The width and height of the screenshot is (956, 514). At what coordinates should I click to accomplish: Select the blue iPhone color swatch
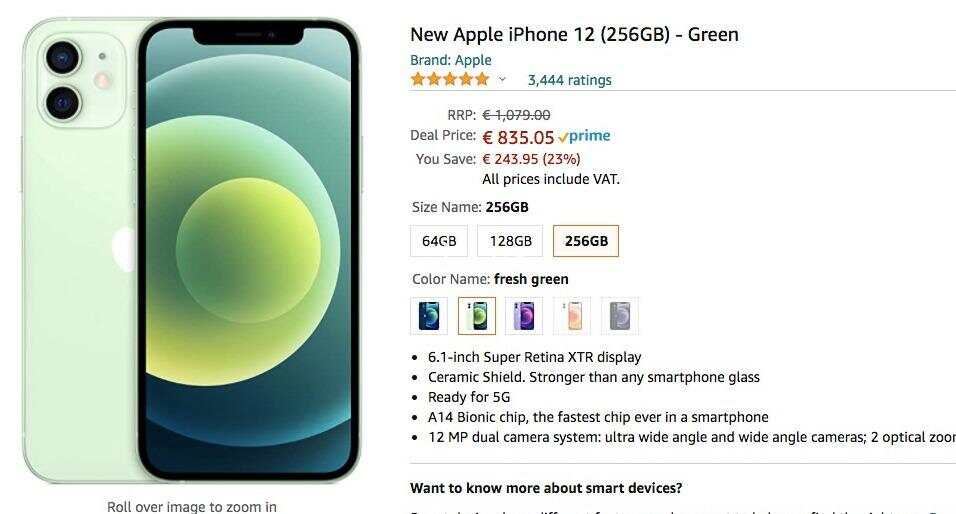pyautogui.click(x=429, y=316)
